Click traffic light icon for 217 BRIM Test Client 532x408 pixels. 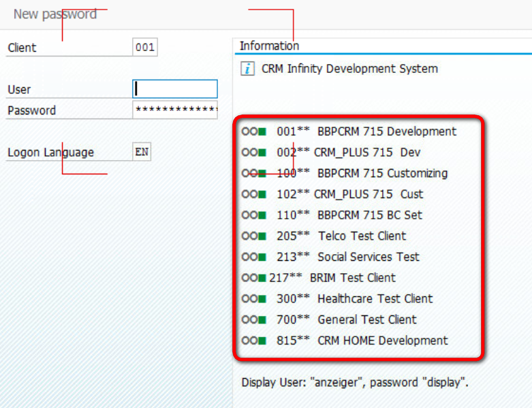[254, 278]
